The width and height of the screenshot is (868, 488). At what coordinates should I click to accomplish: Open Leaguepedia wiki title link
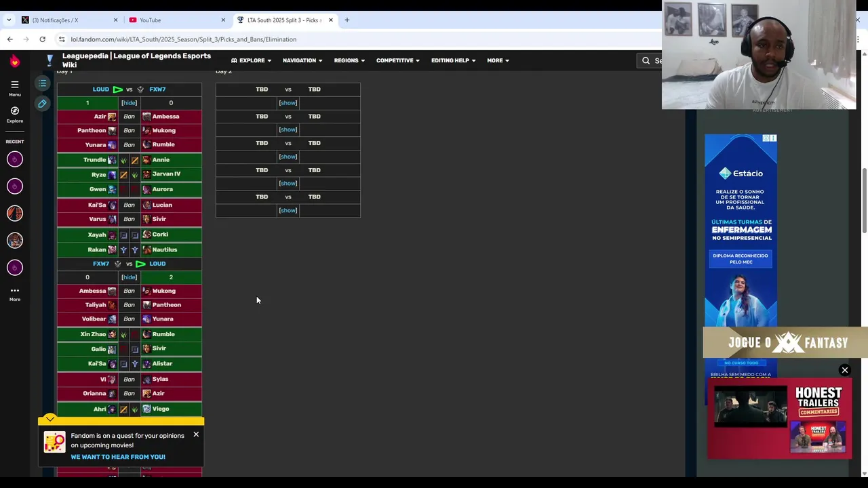coord(136,60)
